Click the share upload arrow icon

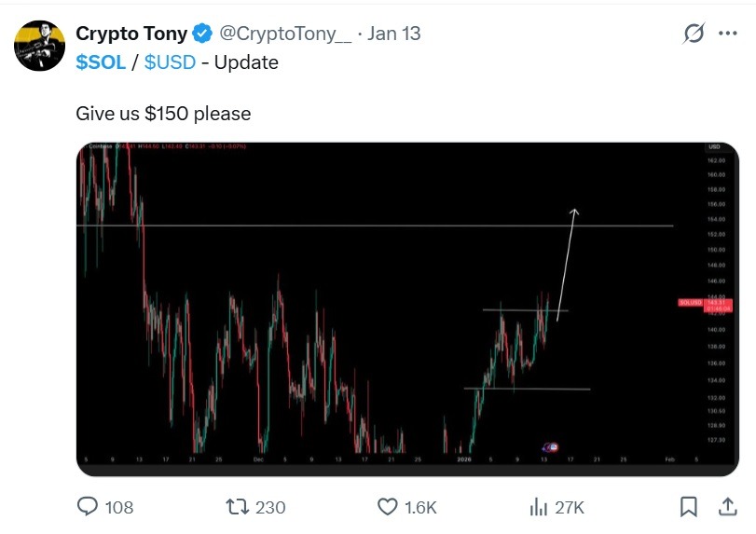coord(727,506)
